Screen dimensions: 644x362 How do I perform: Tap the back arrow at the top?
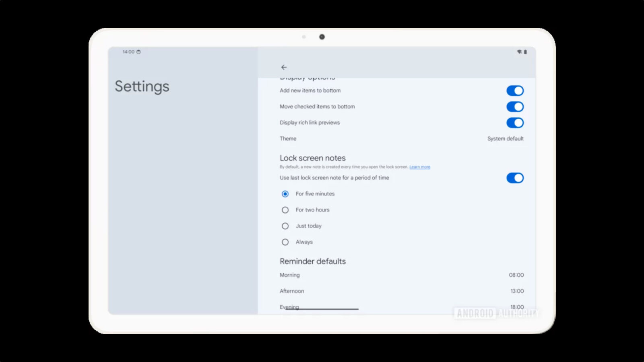tap(284, 67)
